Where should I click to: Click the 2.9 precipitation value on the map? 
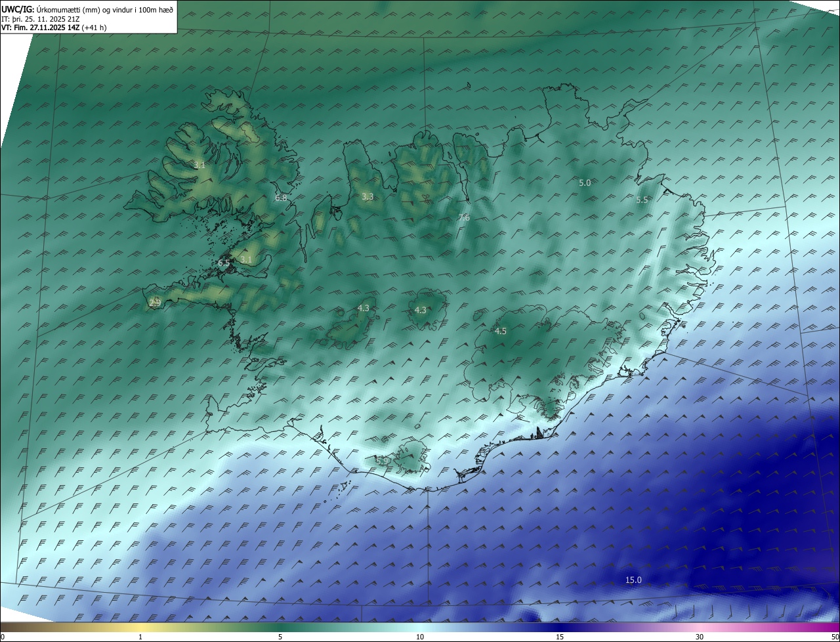tap(156, 303)
